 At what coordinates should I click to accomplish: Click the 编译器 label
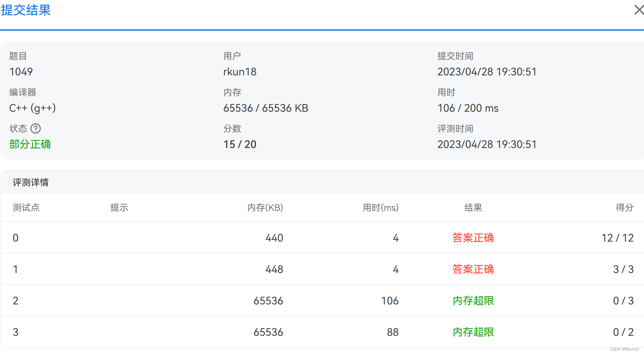point(23,92)
